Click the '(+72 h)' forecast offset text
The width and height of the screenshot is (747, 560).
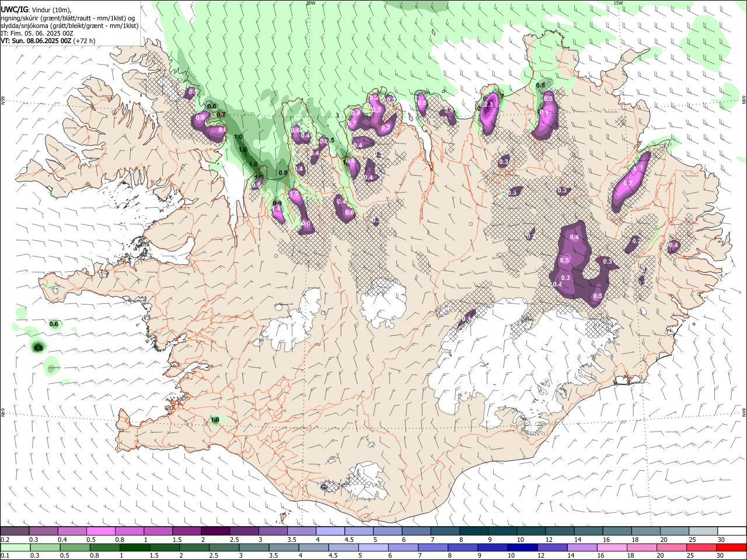[x=84, y=41]
